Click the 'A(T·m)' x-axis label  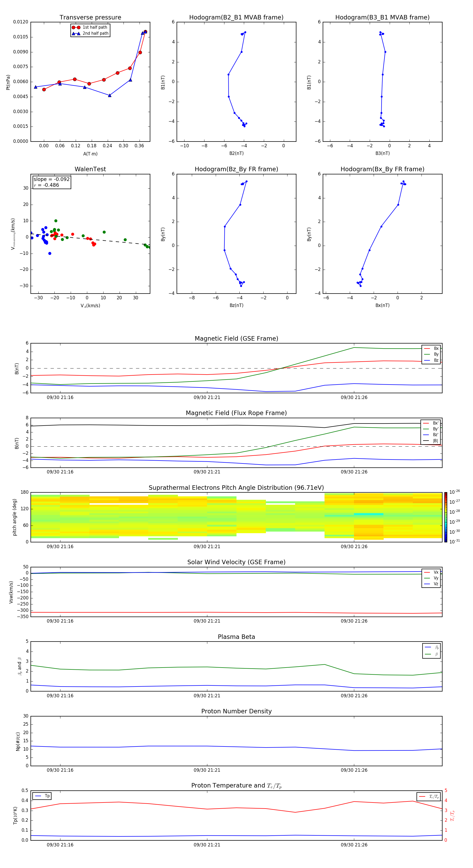coord(90,154)
